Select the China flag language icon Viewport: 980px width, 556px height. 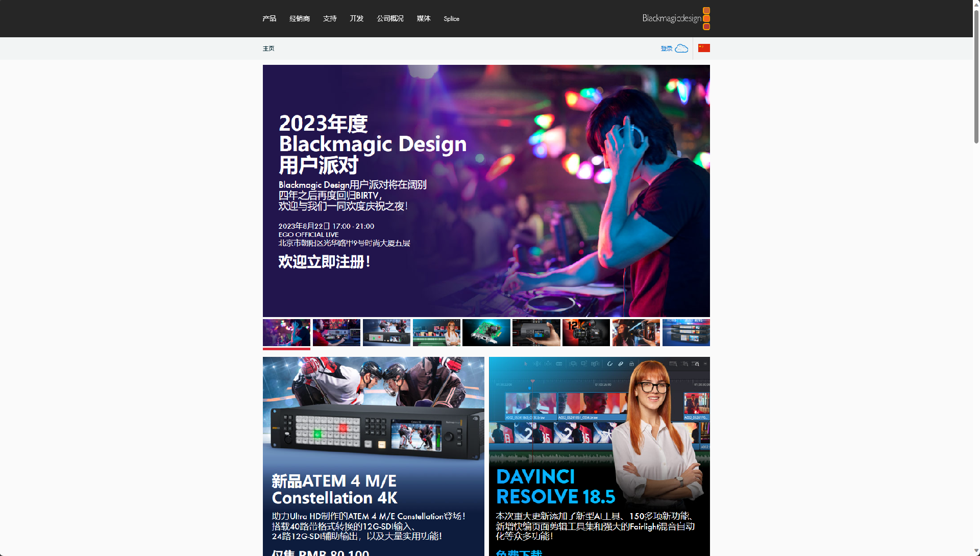(704, 49)
